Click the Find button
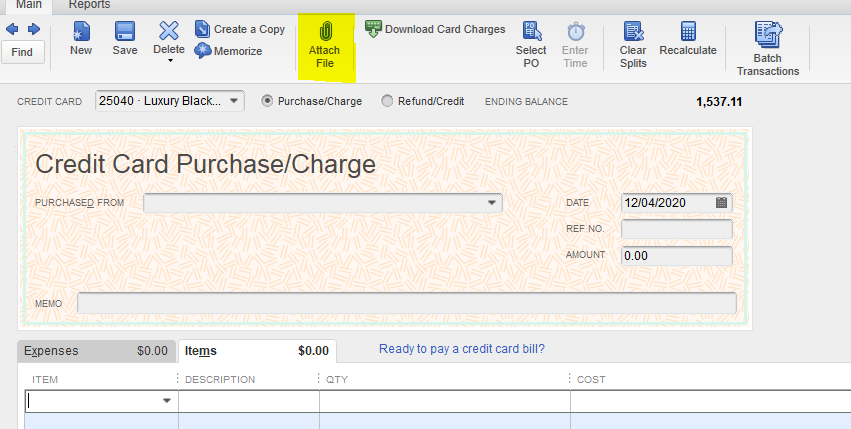Image resolution: width=851 pixels, height=429 pixels. 22,52
